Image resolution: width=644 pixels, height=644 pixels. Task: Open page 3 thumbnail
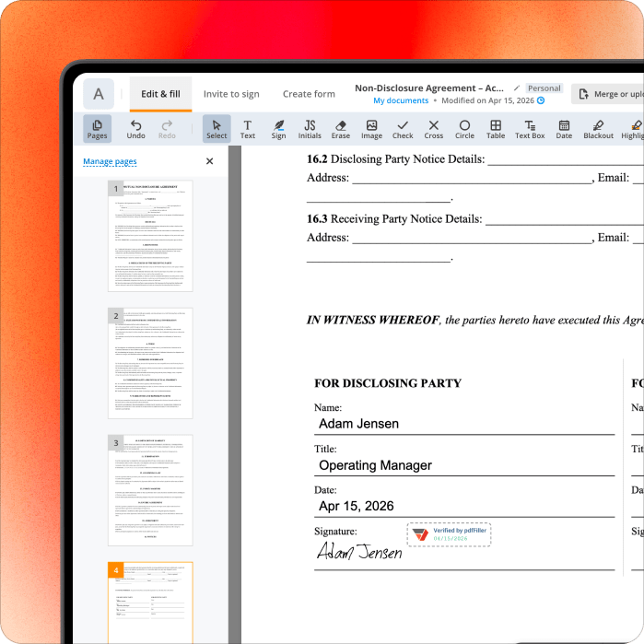(x=150, y=490)
